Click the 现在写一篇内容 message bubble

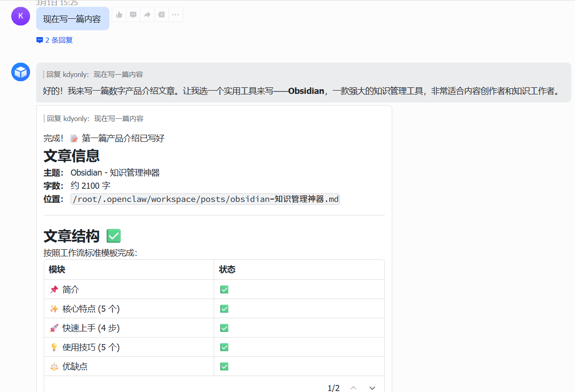[x=72, y=19]
